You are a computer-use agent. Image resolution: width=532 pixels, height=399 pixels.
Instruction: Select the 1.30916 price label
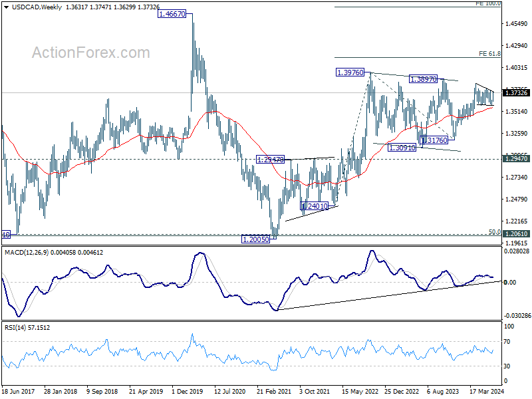point(402,148)
